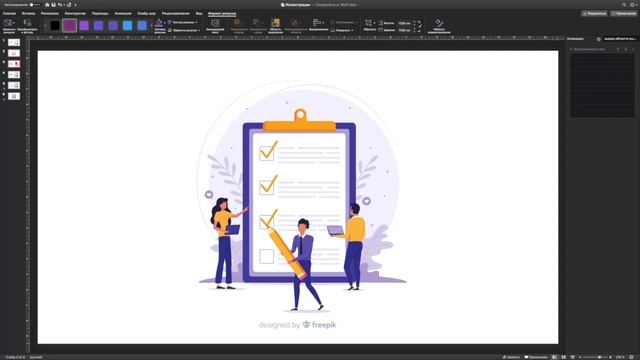Switch to Reading view icon in status bar
Image resolution: width=640 pixels, height=360 pixels.
pos(572,357)
